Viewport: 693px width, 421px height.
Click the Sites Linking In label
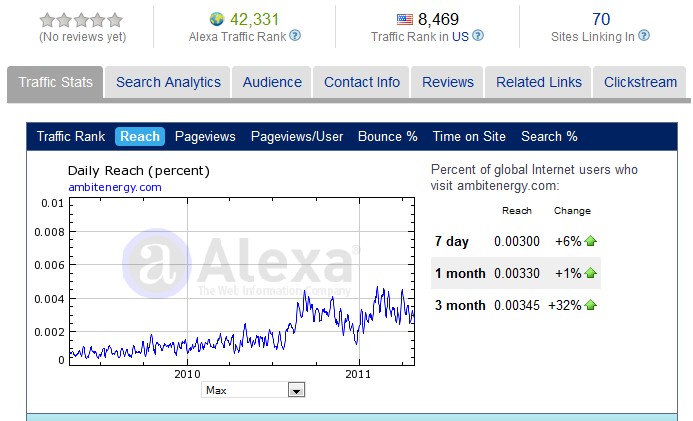pos(593,37)
